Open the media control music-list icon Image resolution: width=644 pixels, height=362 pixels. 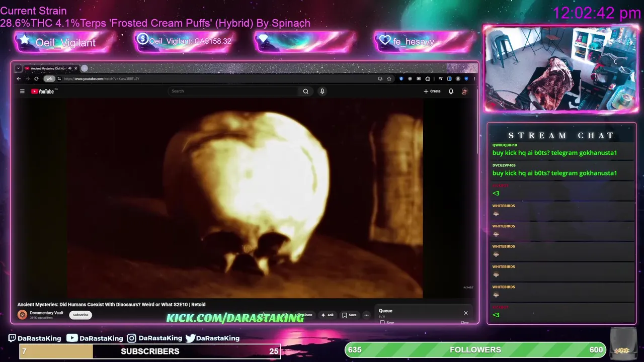pos(441,78)
